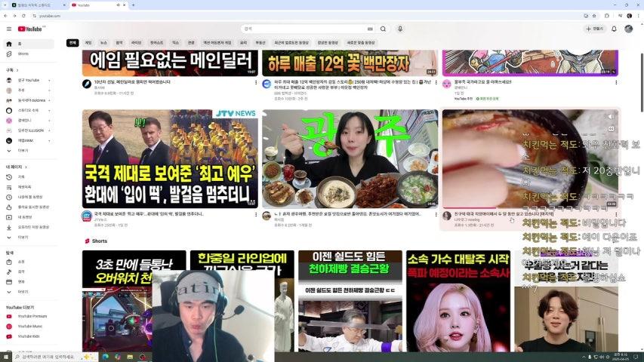Open the Studio 수제 channel subscription
This screenshot has width=644, height=362.
point(29,110)
